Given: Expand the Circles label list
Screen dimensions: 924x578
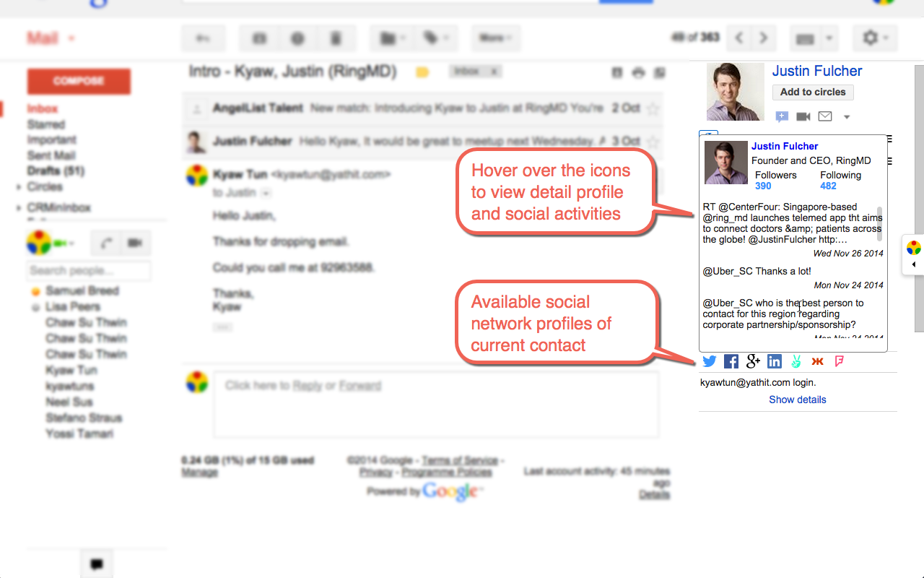Looking at the screenshot, I should click(18, 187).
